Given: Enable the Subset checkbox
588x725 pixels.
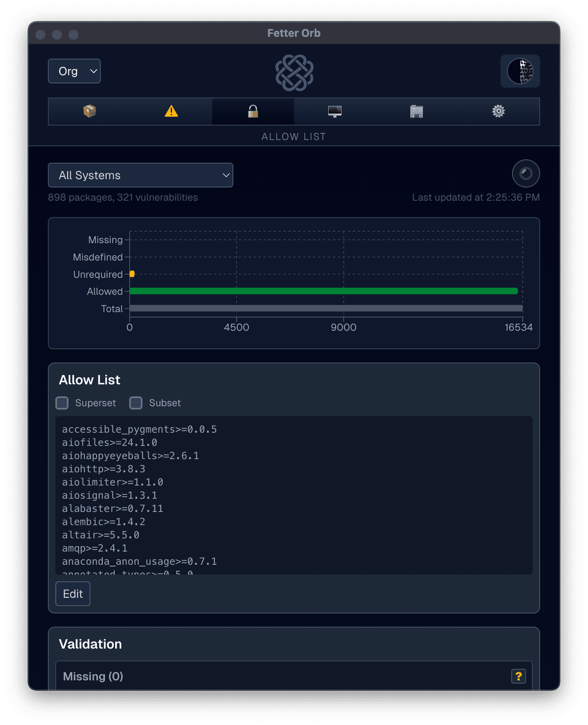Looking at the screenshot, I should coord(136,403).
